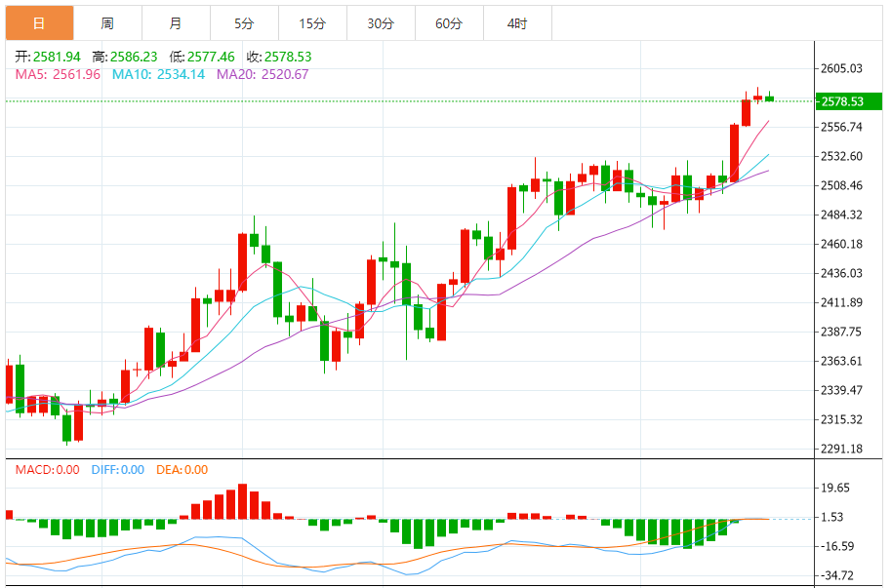
Task: Click the high price 2586.23
Action: (x=134, y=57)
